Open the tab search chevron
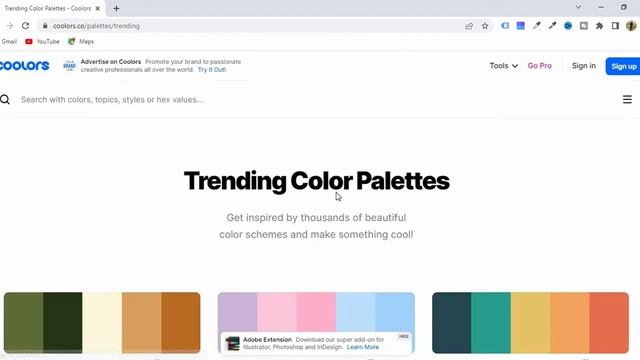 click(578, 7)
